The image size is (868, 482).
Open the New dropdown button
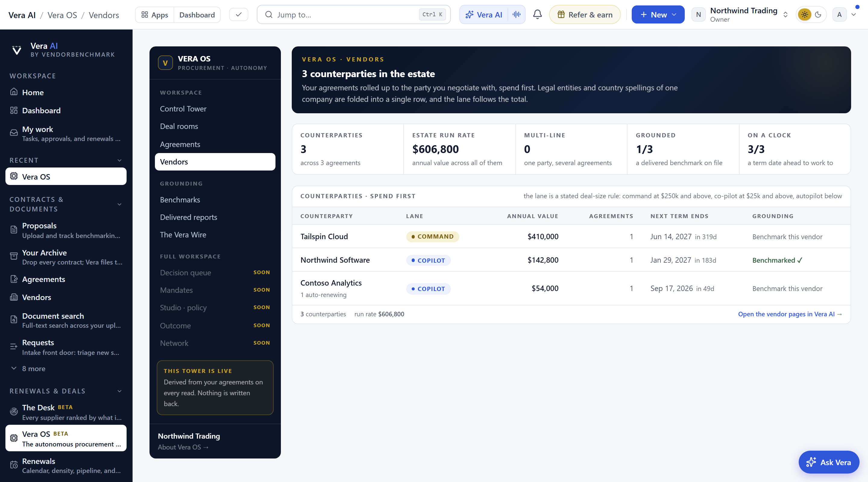(x=658, y=14)
